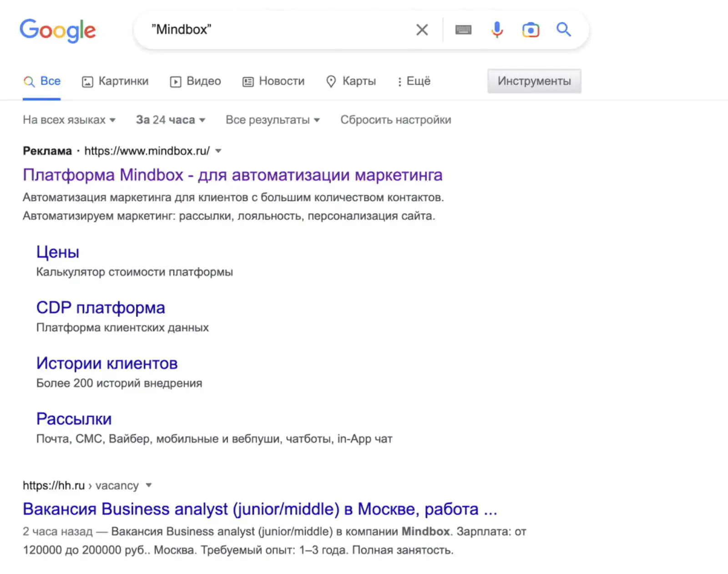The width and height of the screenshot is (728, 574).
Task: Expand the Все результаты dropdown
Action: 273,120
